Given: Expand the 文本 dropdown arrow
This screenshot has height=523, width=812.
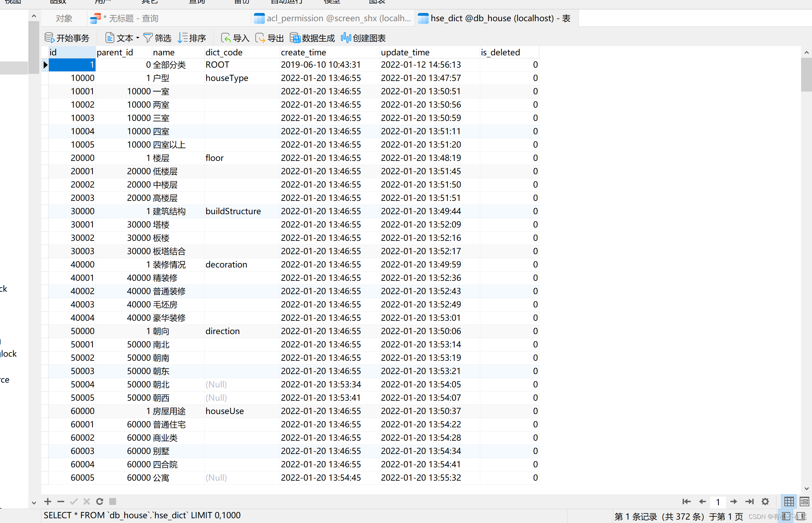Looking at the screenshot, I should tap(138, 38).
